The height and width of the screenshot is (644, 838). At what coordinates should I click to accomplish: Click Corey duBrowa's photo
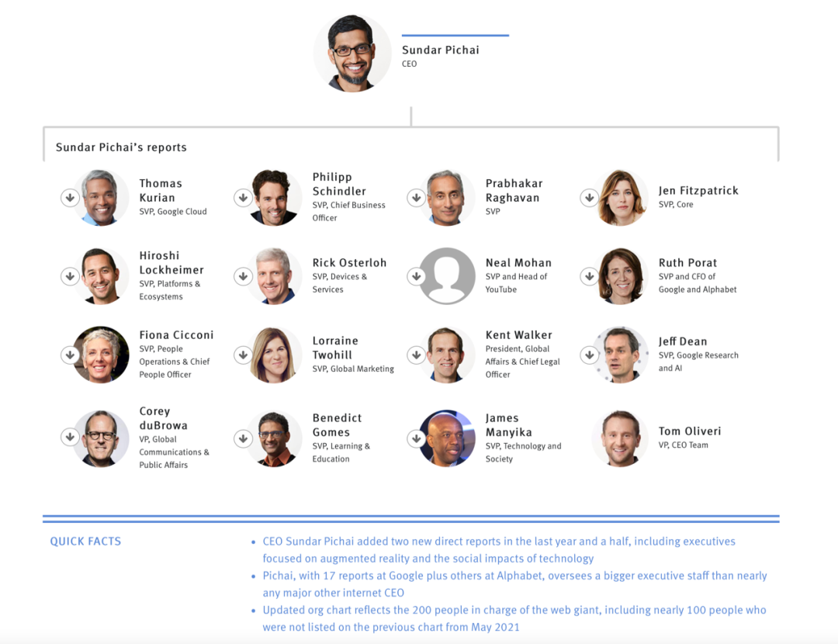[101, 439]
